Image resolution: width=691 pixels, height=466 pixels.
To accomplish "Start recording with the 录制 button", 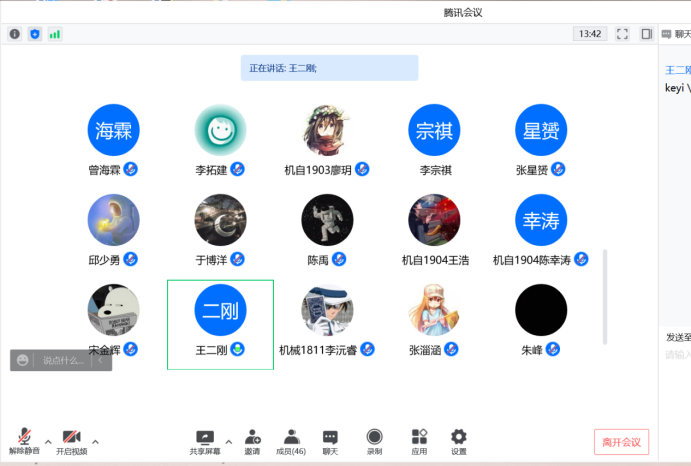I will (374, 441).
